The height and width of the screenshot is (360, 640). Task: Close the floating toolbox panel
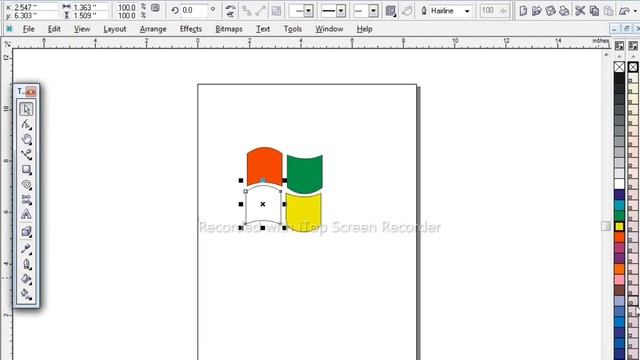[31, 91]
